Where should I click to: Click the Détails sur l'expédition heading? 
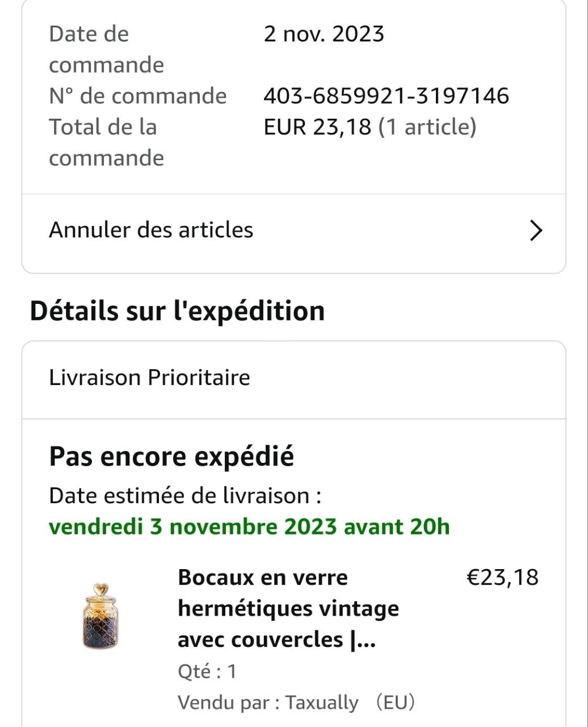click(177, 311)
